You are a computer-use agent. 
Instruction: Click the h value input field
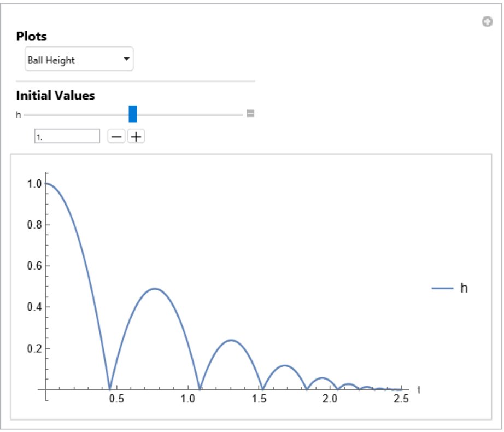[67, 136]
